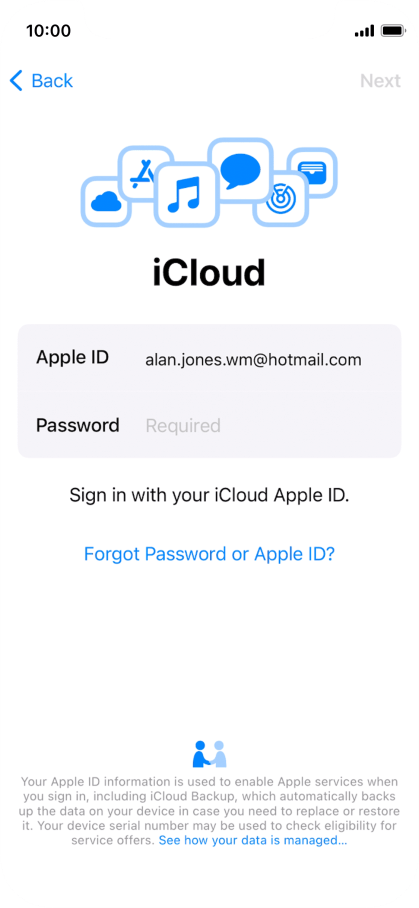Tap the back chevron arrow

pyautogui.click(x=16, y=80)
